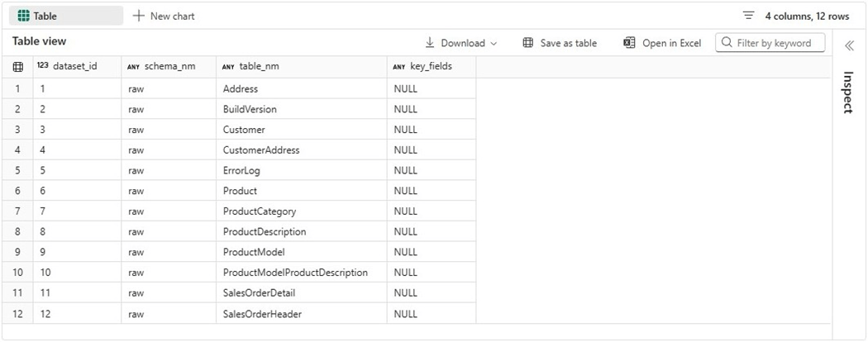Select the dataset_id column header

point(74,67)
